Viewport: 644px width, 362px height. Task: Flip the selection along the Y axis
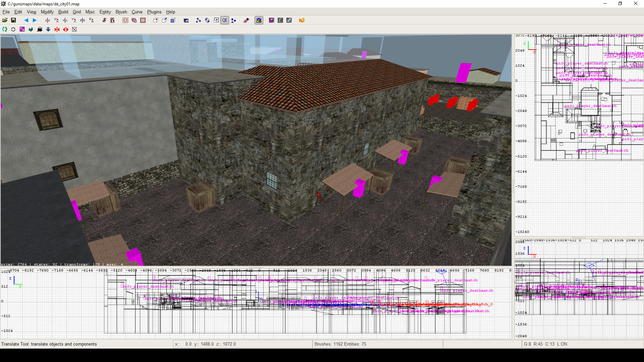(x=65, y=20)
